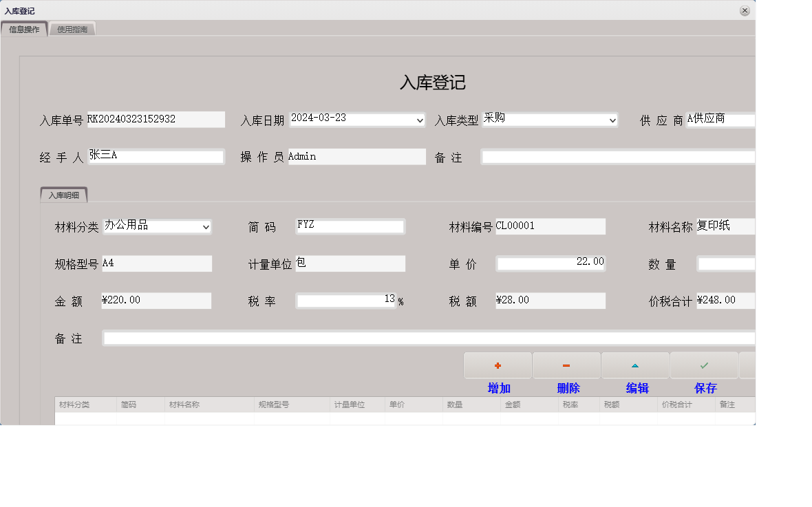This screenshot has width=812, height=507.
Task: Click the 编辑 label text
Action: (x=635, y=387)
